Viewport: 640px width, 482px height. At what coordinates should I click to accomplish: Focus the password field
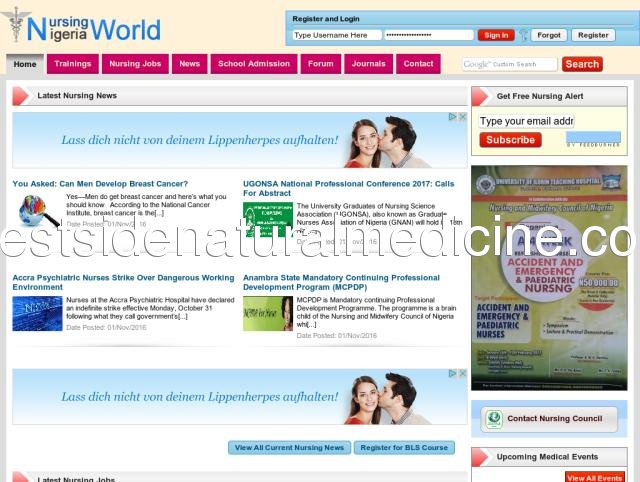point(429,35)
